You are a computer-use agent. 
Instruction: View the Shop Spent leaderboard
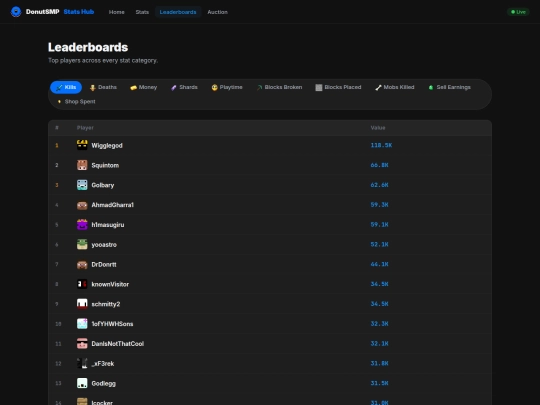click(x=76, y=102)
